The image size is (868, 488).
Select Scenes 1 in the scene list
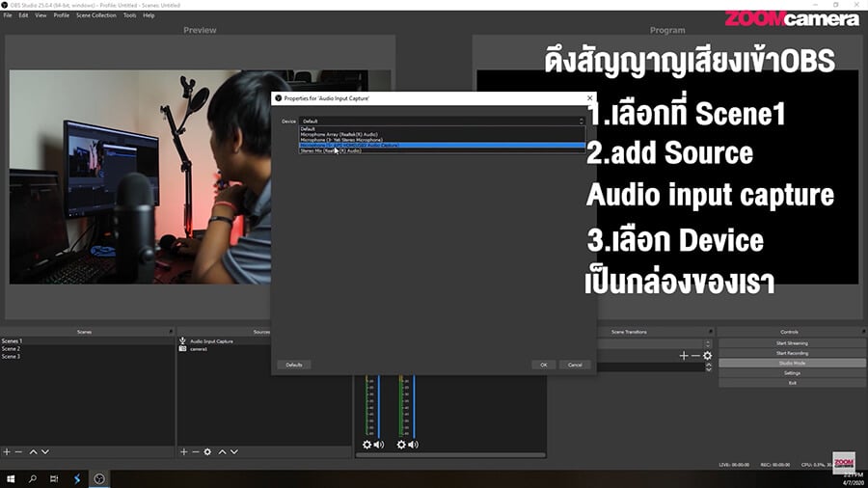coord(87,340)
